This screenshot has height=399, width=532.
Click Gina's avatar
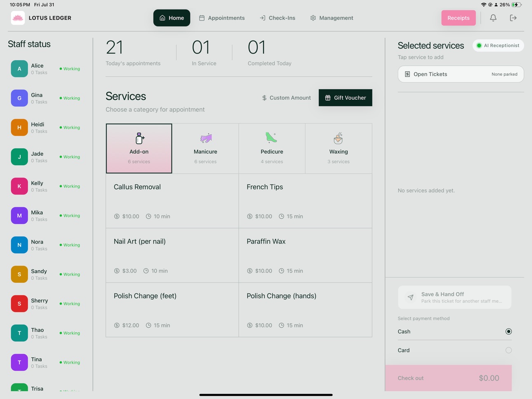[19, 98]
